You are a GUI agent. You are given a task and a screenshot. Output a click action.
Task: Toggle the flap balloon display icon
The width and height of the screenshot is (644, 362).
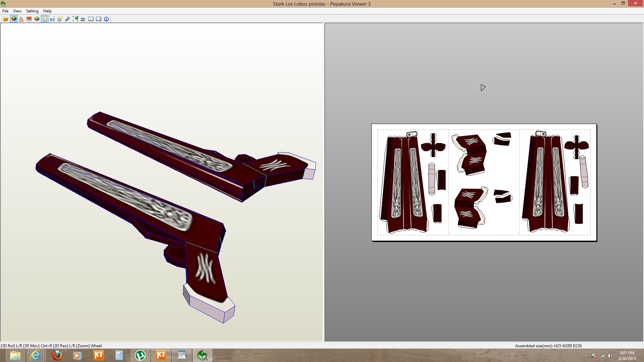pos(60,19)
